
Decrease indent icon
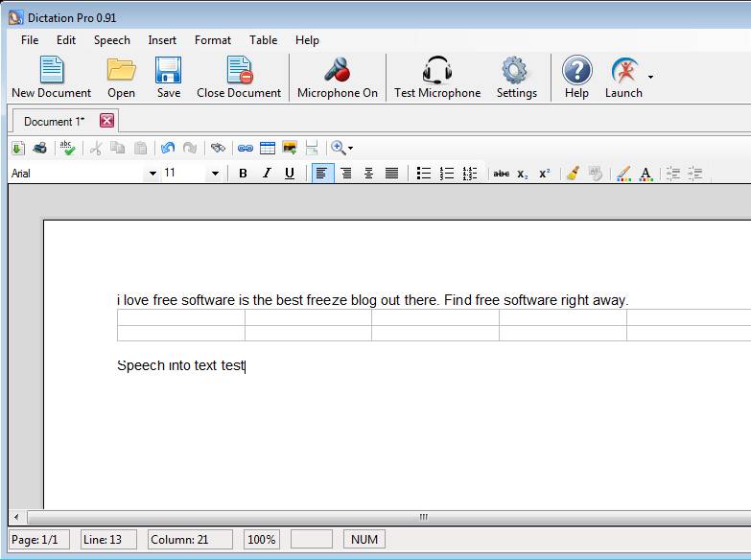(x=673, y=174)
